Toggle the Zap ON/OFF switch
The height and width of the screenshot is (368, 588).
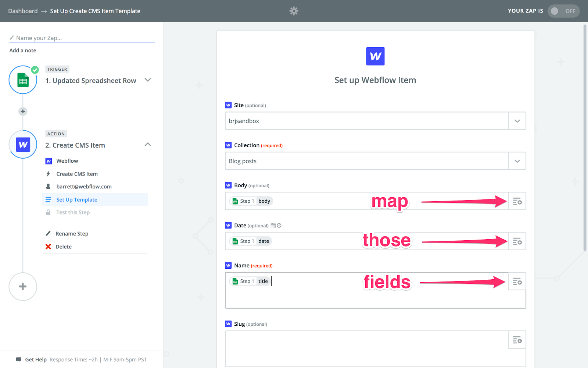(563, 11)
